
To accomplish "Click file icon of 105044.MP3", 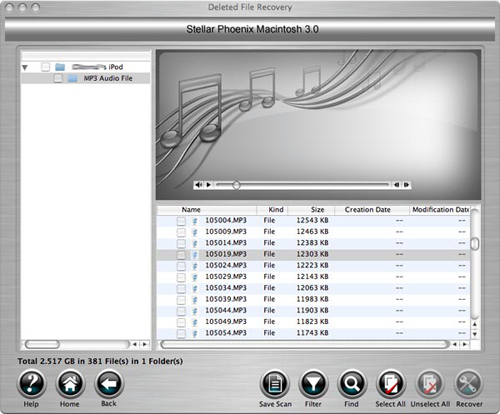I will tap(195, 311).
